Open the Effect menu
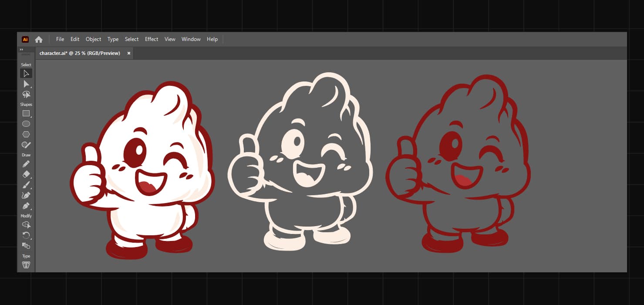The height and width of the screenshot is (305, 644). (152, 39)
